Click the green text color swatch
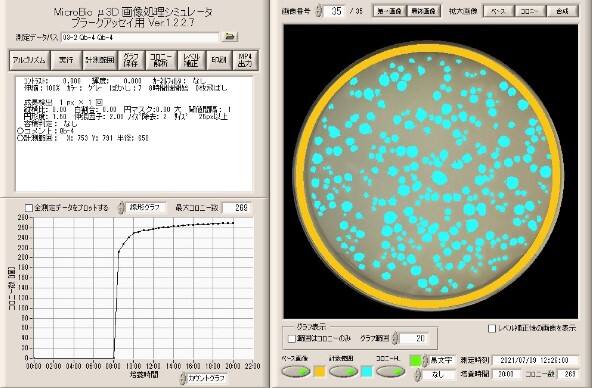 point(415,360)
